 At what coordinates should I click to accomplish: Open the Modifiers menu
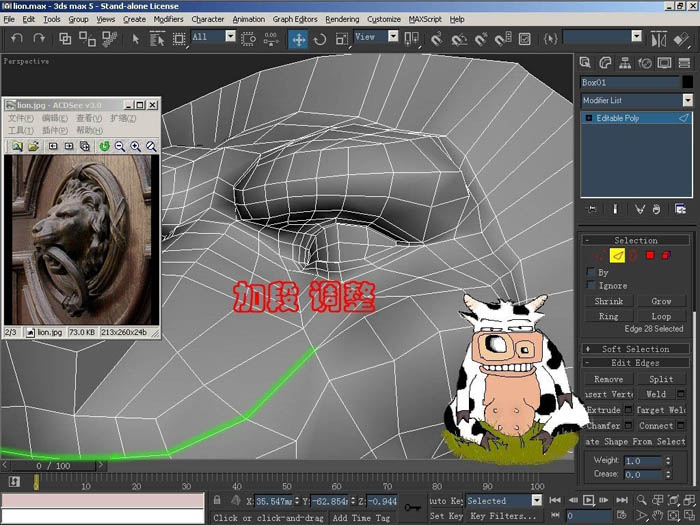point(168,19)
